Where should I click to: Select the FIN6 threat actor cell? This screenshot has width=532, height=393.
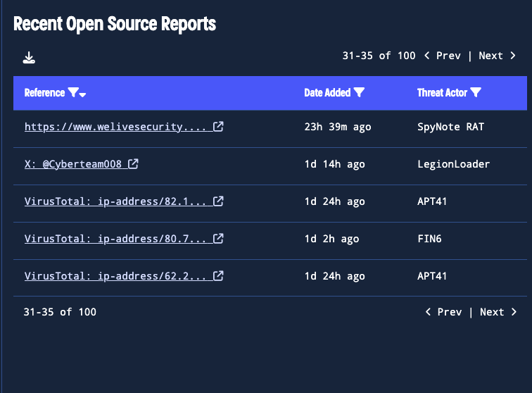coord(429,239)
